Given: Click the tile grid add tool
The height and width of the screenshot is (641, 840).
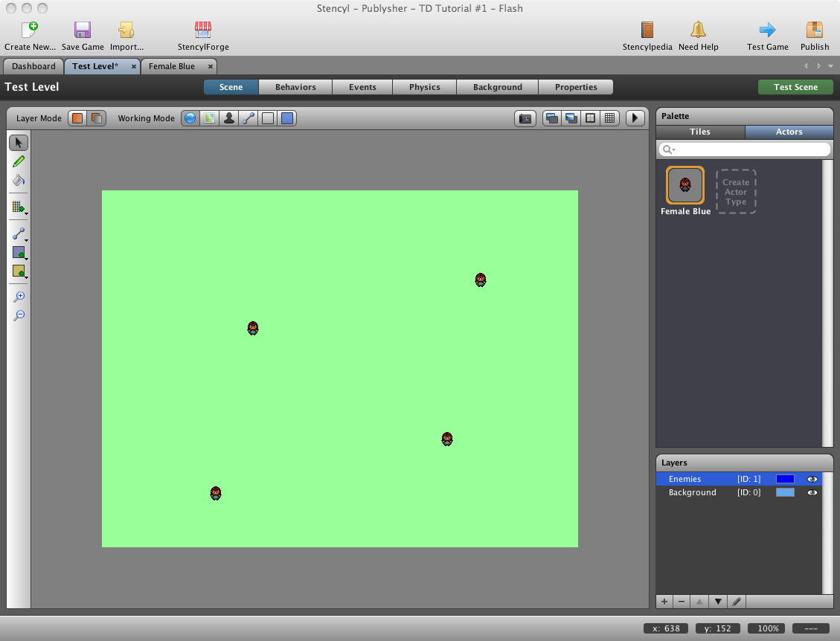Looking at the screenshot, I should coord(18,207).
